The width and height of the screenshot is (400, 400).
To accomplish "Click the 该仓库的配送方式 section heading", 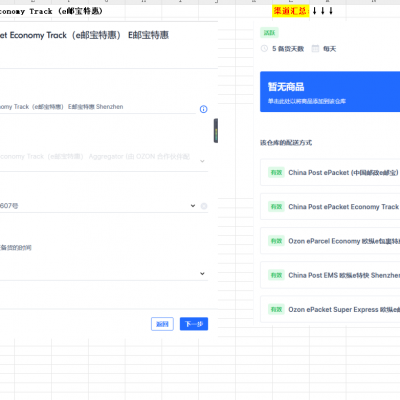I will tap(286, 143).
